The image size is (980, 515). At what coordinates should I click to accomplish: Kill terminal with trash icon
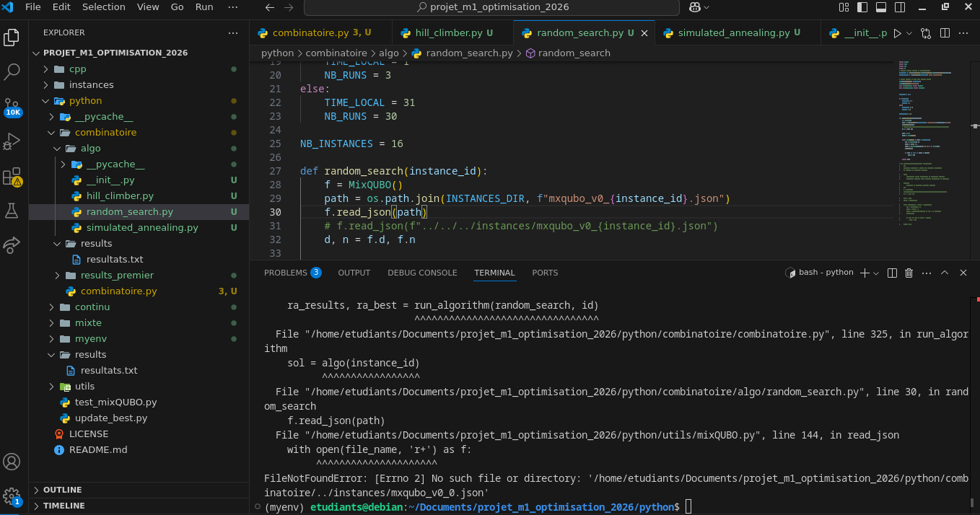[x=909, y=273]
